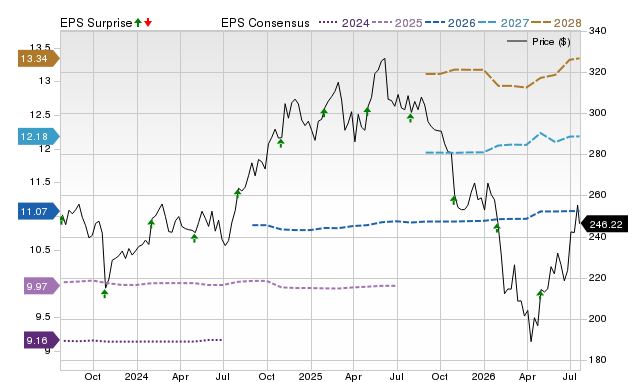Click the surprise arrow below the 2025 purple line
This screenshot has height=382, width=640.
click(x=105, y=293)
